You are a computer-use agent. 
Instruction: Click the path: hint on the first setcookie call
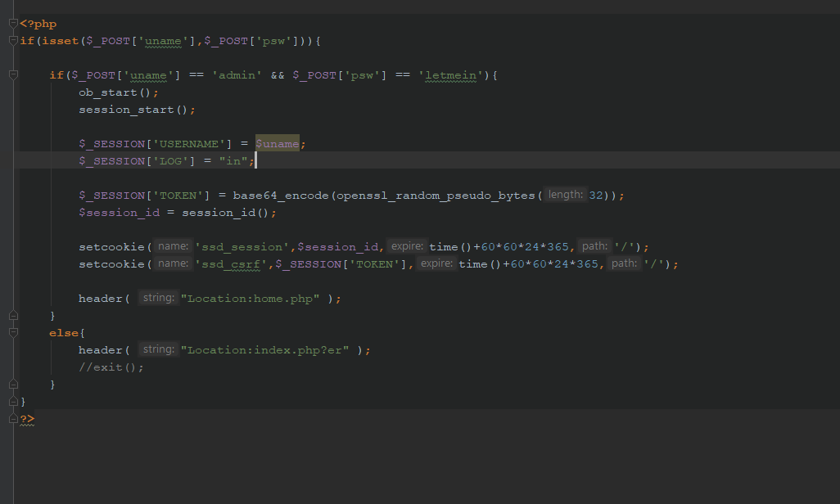point(594,246)
